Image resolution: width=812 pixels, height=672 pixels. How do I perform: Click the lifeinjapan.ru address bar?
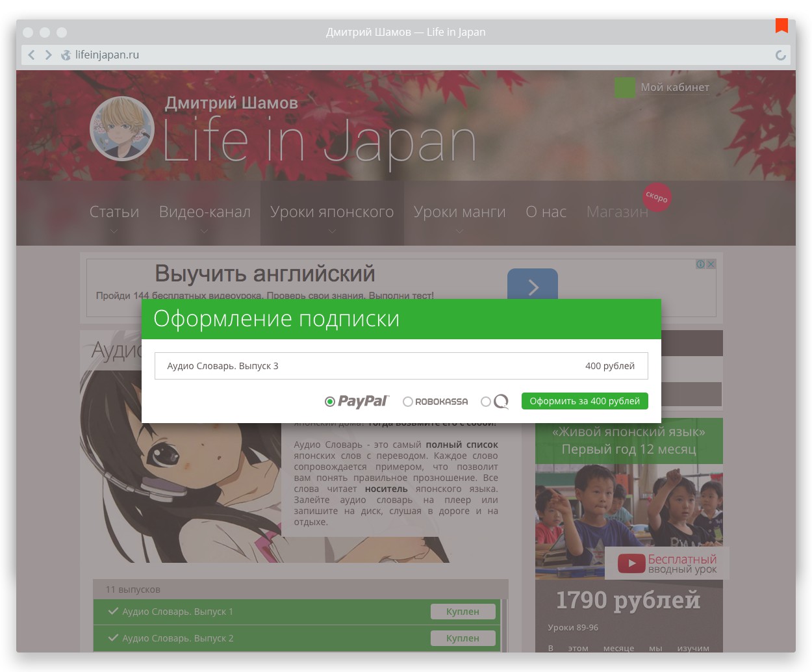tap(406, 55)
